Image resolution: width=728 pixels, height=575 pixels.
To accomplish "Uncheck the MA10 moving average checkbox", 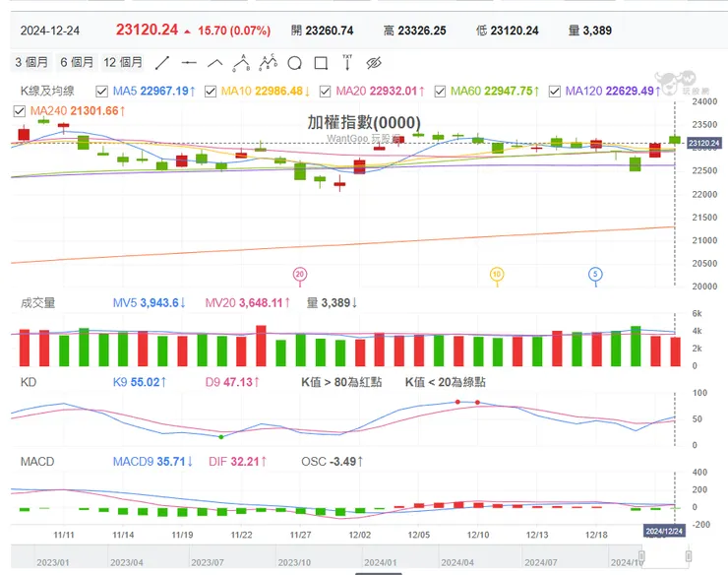I will point(211,92).
